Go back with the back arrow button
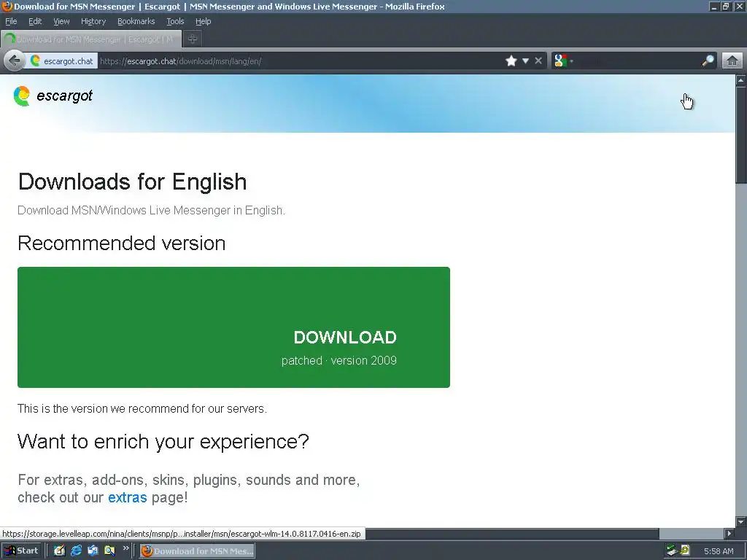 point(15,61)
